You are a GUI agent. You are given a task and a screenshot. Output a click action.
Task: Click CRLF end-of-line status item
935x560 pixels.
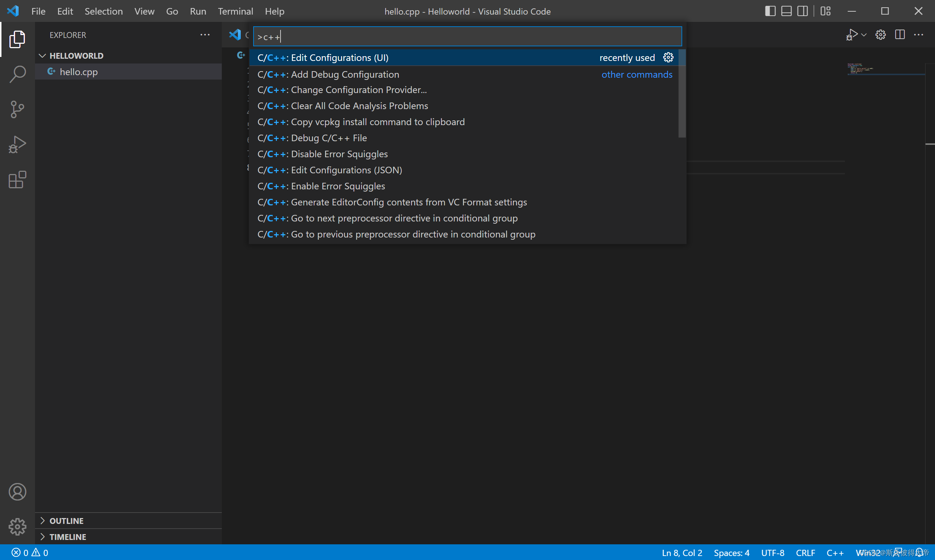[x=805, y=553]
